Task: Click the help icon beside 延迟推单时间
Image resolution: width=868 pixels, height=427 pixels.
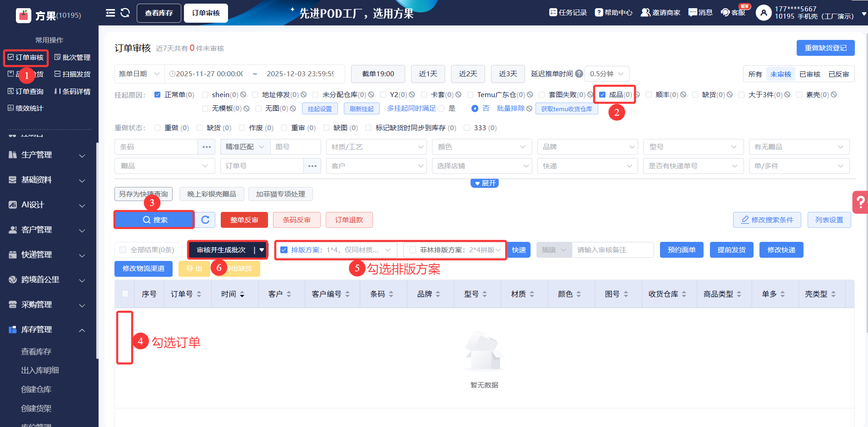Action: point(579,74)
